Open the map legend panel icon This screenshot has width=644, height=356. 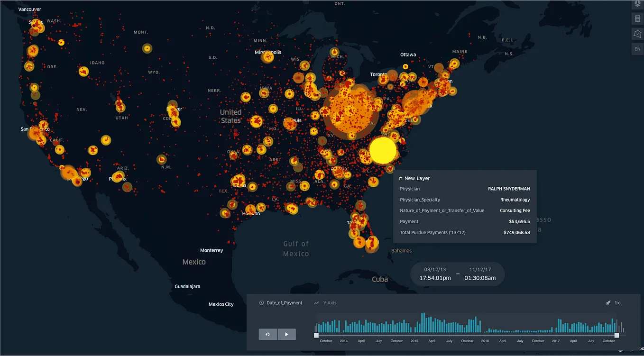click(x=637, y=18)
